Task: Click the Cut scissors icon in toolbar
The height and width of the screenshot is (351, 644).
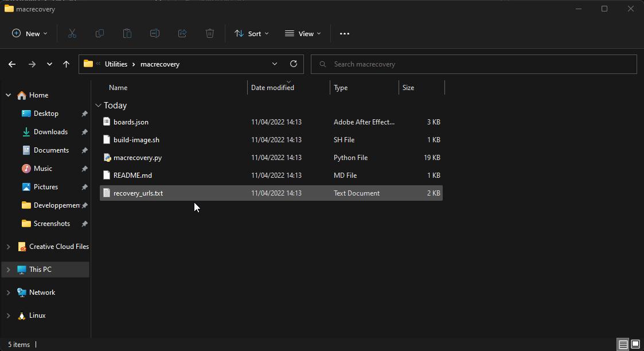Action: click(x=72, y=34)
